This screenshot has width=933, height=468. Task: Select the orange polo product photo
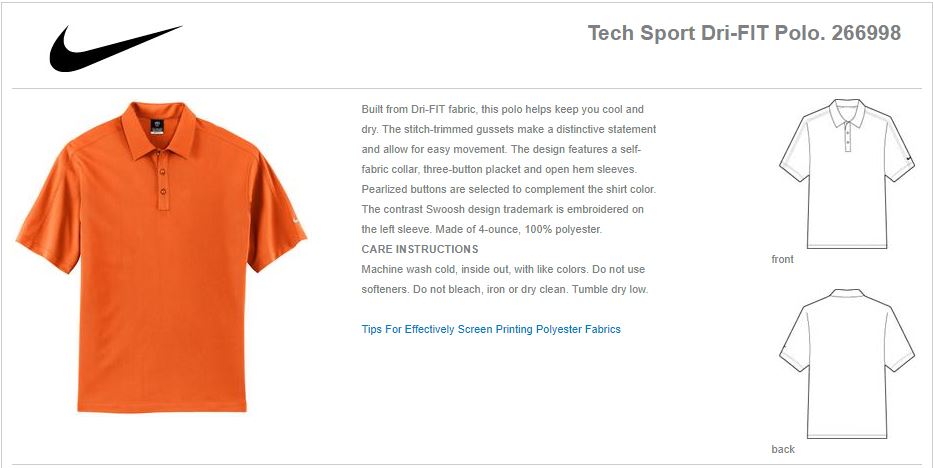(x=161, y=256)
